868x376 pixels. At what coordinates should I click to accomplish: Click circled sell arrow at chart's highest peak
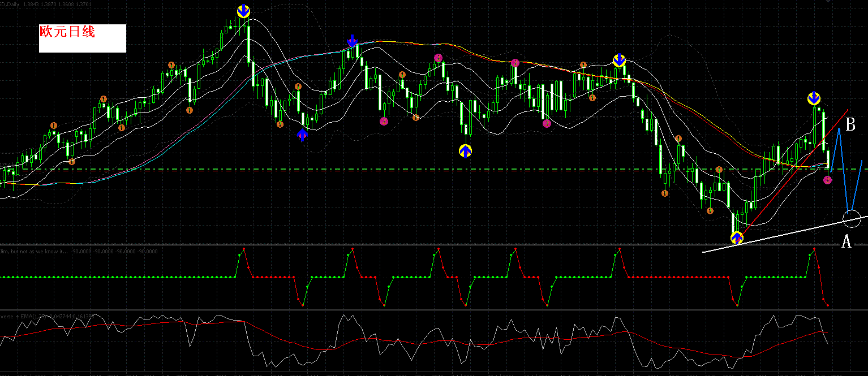pyautogui.click(x=243, y=11)
